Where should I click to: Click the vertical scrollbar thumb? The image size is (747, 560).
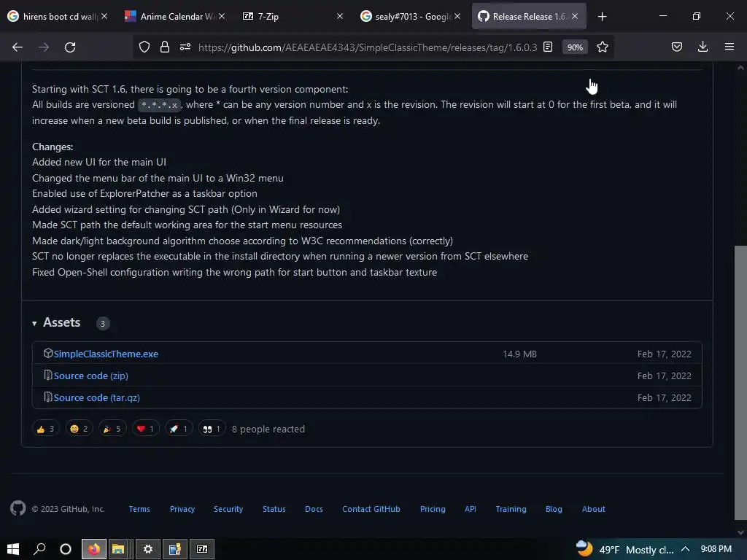[x=740, y=382]
